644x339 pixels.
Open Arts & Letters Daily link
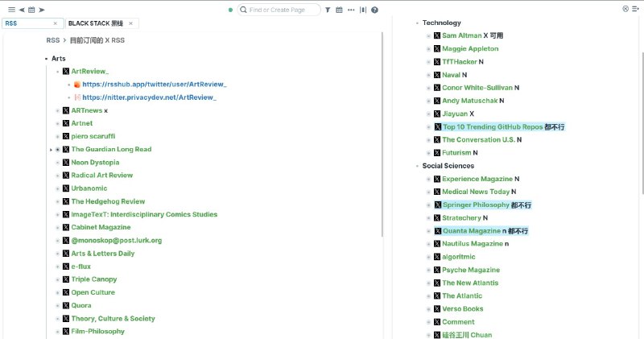click(x=103, y=254)
